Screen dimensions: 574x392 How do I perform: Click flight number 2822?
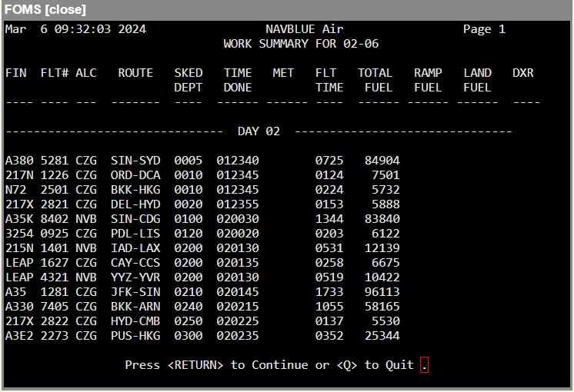[54, 321]
